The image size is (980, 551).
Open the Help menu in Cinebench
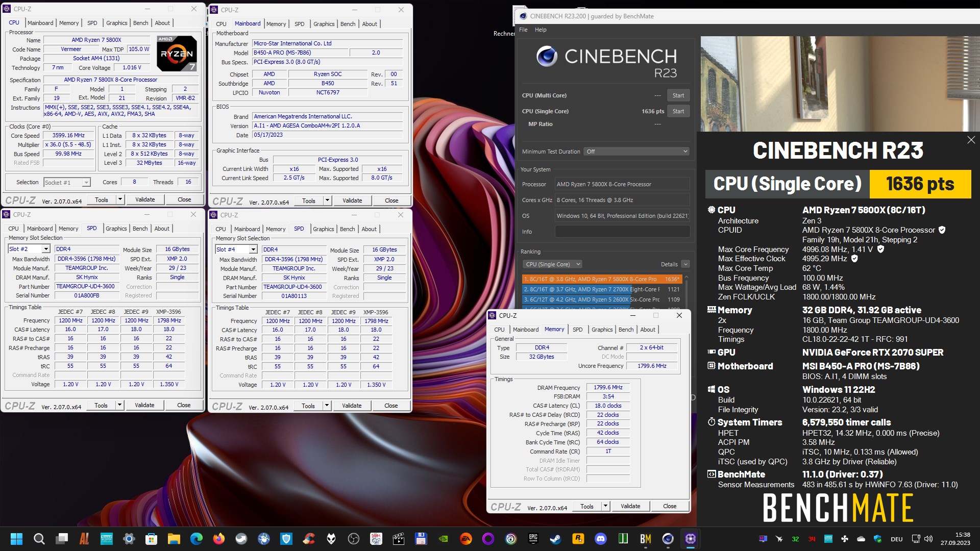tap(541, 30)
